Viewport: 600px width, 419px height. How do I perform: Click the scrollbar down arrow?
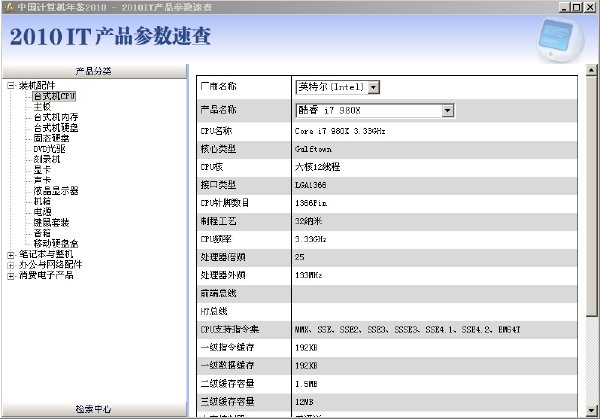(x=591, y=411)
